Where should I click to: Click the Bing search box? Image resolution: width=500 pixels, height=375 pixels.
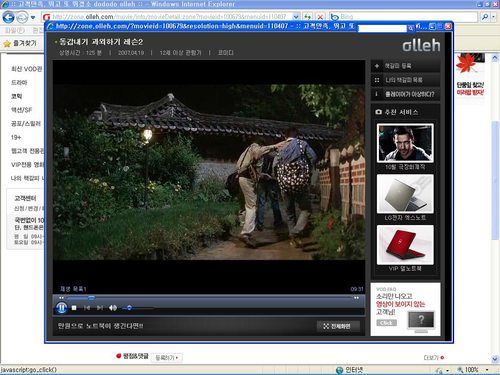[x=403, y=16]
